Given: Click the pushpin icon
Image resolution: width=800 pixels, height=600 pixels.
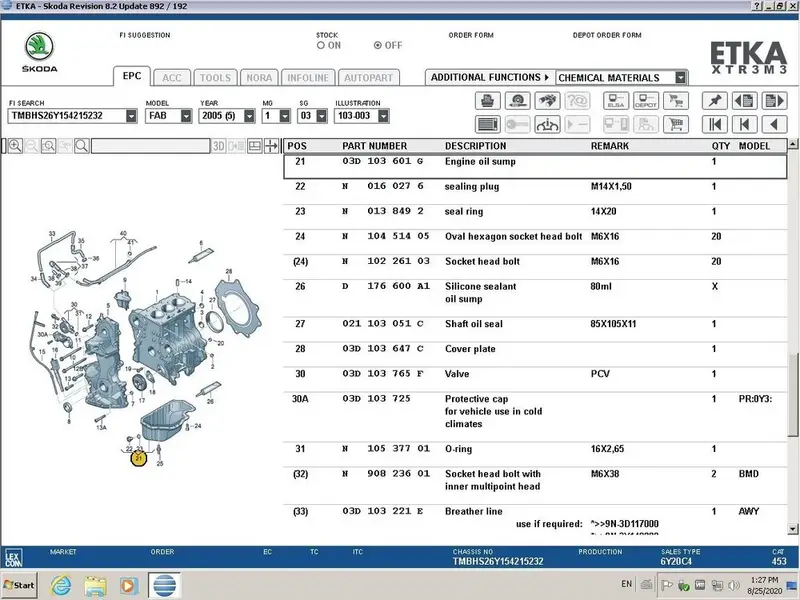Looking at the screenshot, I should point(715,101).
